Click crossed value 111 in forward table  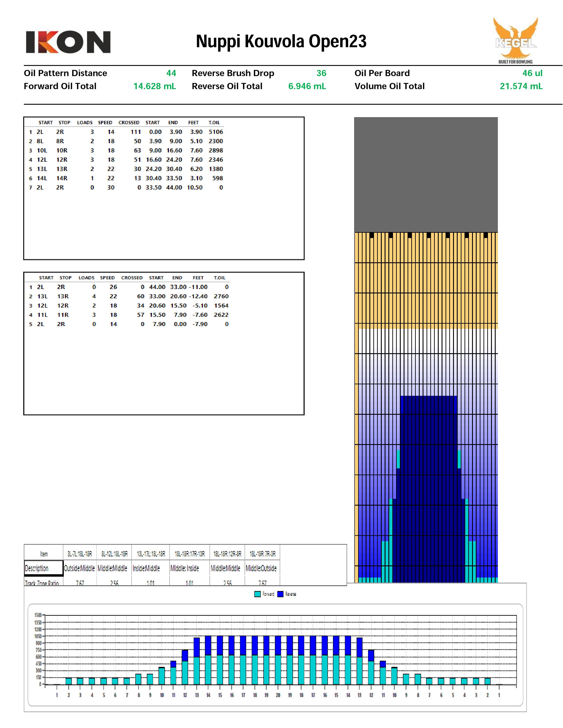tap(136, 132)
